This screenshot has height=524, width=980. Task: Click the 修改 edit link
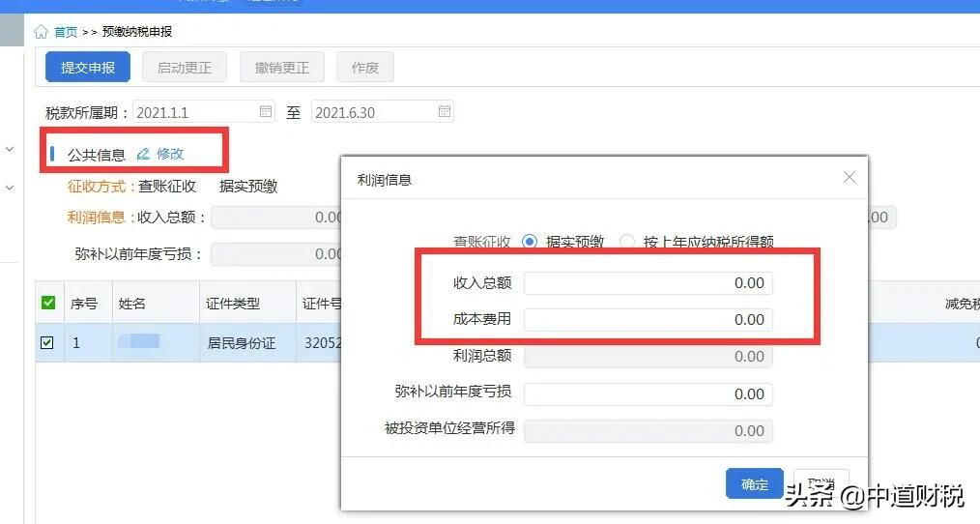[x=170, y=154]
